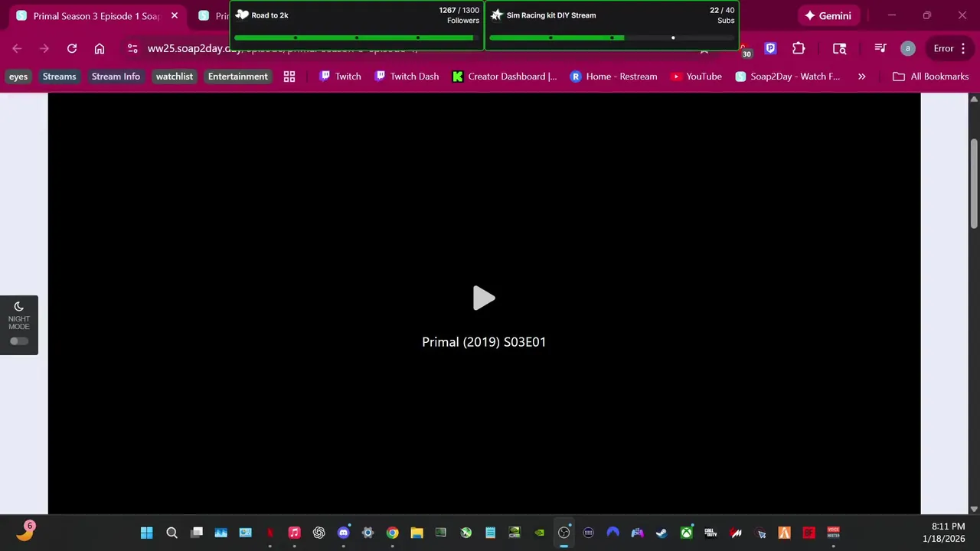Open Discord from the taskbar
The width and height of the screenshot is (980, 551).
343,533
